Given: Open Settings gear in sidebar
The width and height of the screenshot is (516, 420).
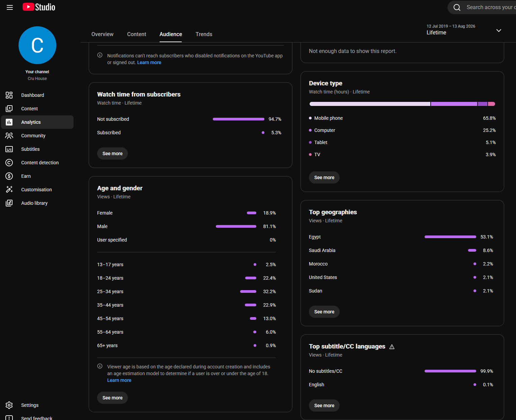Looking at the screenshot, I should click(x=9, y=405).
